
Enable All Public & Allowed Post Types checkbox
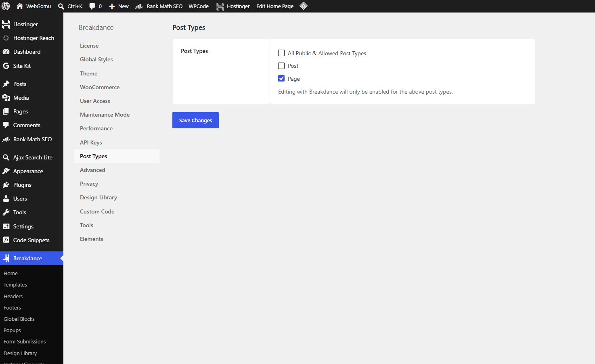point(281,53)
